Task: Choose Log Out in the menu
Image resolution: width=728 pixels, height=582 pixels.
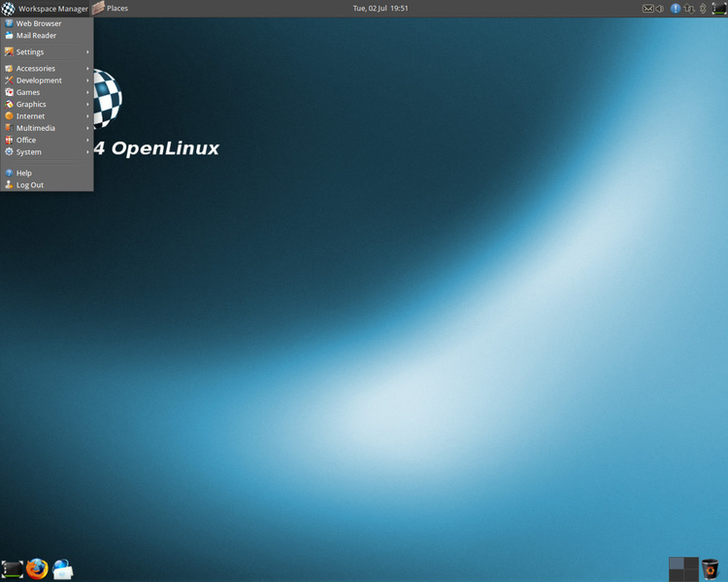Action: point(47,184)
